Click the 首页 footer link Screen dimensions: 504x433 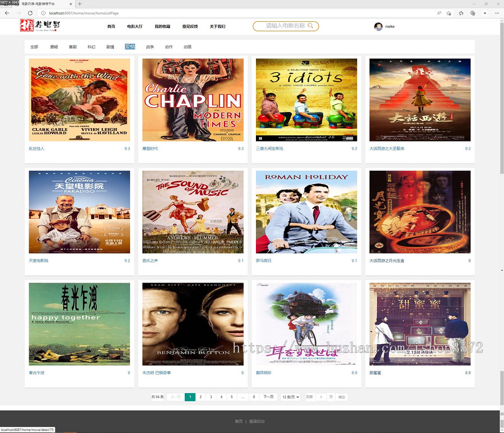239,421
